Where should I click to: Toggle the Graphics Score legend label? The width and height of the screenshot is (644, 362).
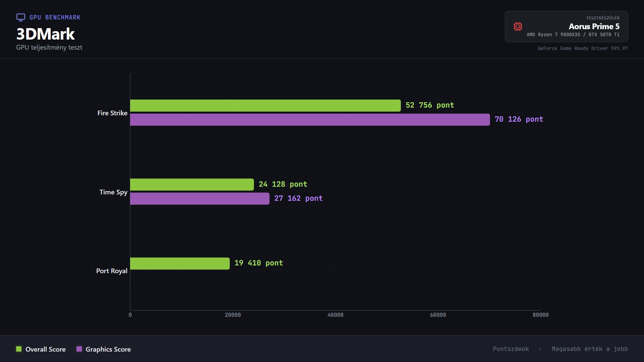coord(108,349)
